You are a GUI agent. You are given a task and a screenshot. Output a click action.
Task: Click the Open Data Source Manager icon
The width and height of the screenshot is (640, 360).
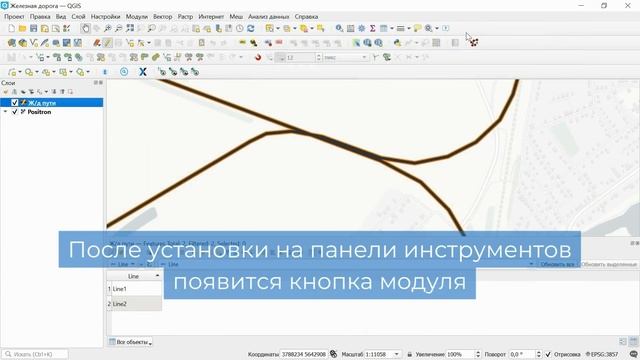[x=11, y=42]
